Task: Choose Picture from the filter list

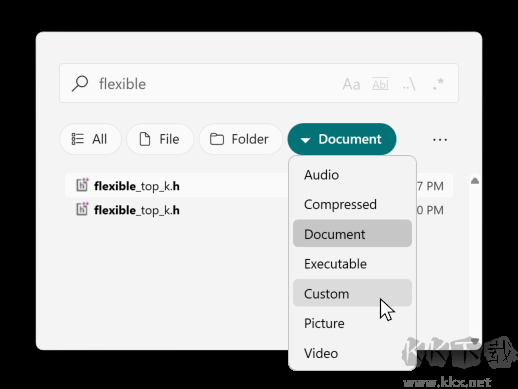Action: (x=352, y=323)
